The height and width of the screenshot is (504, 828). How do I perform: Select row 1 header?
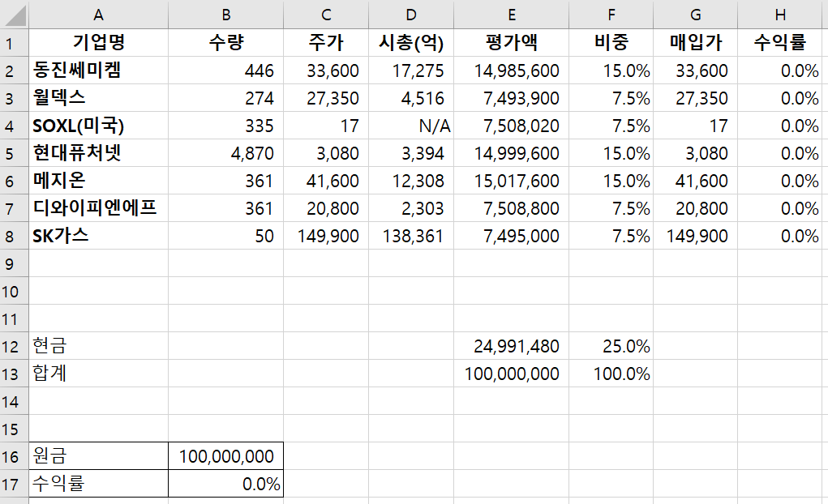pos(15,43)
